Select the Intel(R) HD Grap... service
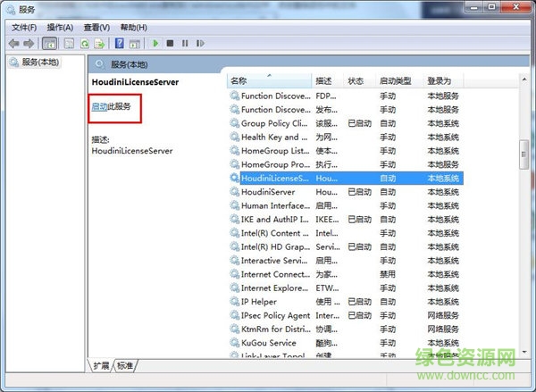 point(345,246)
